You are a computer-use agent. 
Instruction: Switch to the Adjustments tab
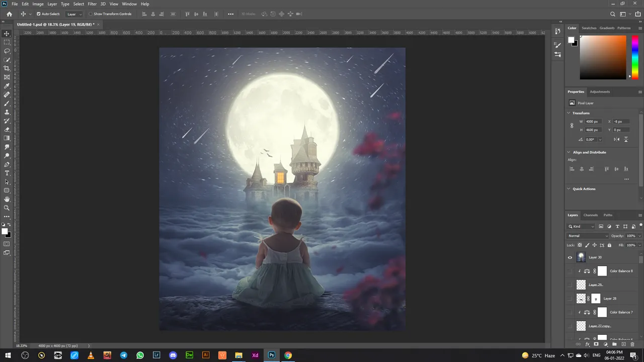coord(600,92)
